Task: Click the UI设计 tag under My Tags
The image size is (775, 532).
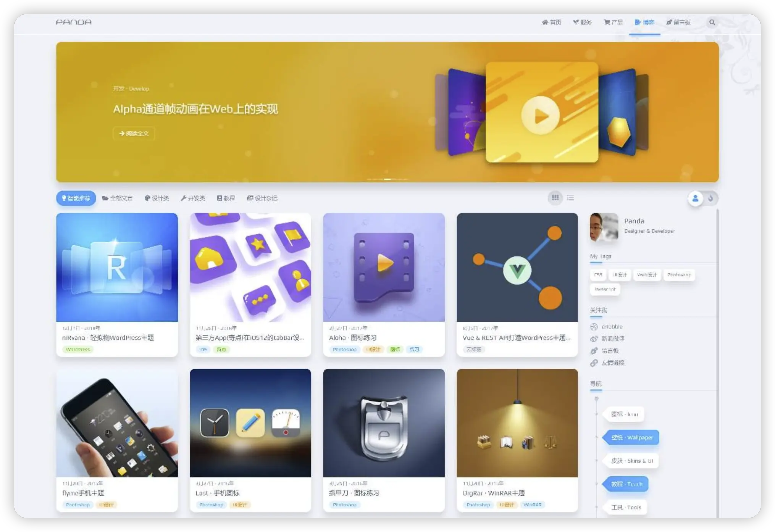Action: (x=620, y=275)
